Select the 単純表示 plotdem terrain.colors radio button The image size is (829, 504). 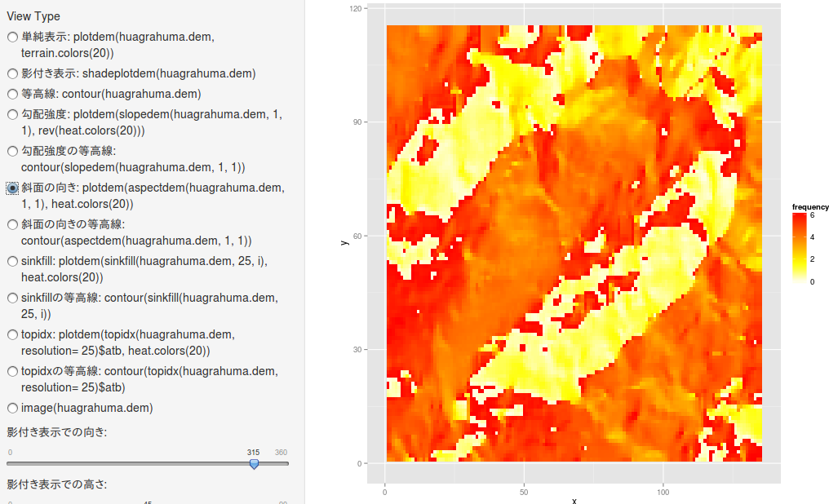12,37
